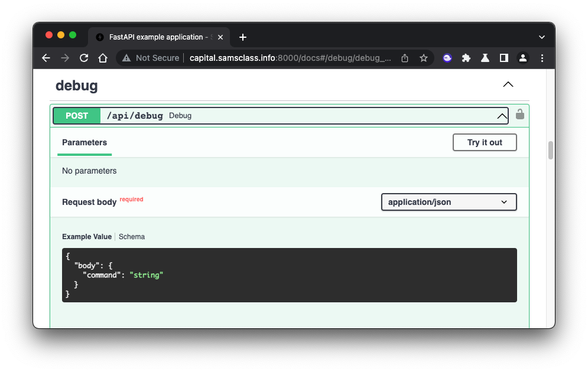
Task: Click the Not Secure site warning
Action: tap(151, 58)
